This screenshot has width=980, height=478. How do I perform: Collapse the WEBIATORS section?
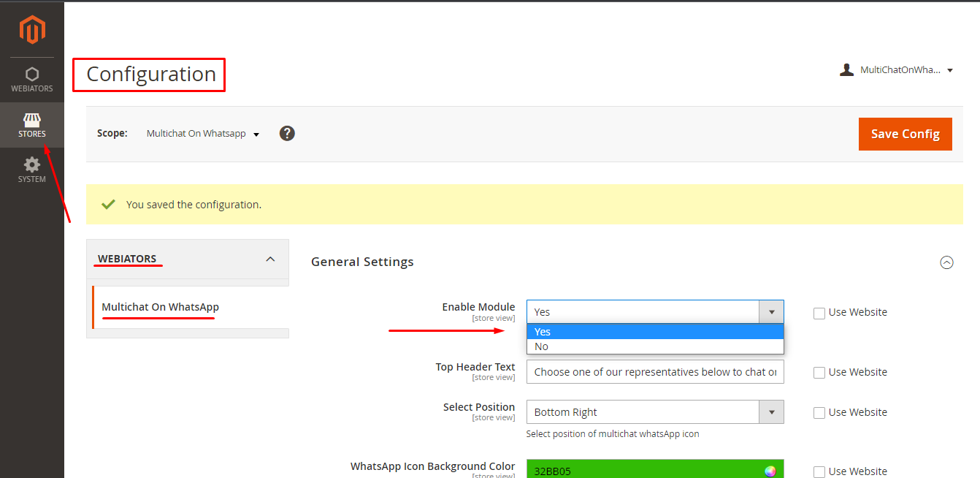tap(188, 259)
